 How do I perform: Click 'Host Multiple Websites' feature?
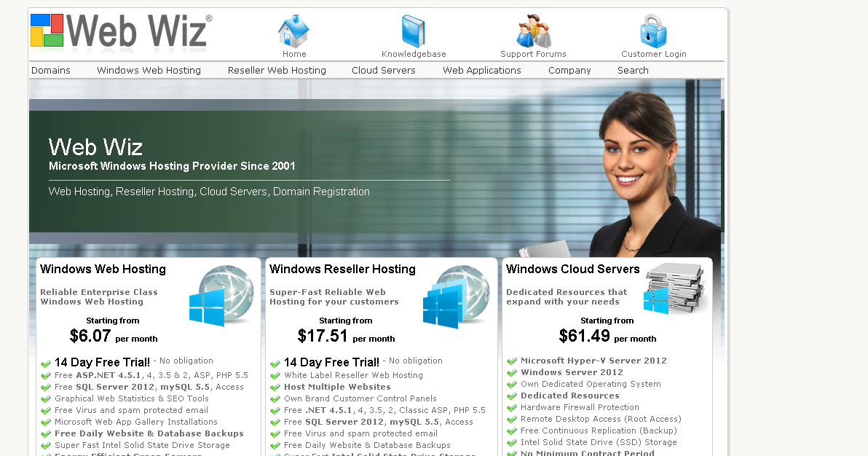coord(337,387)
